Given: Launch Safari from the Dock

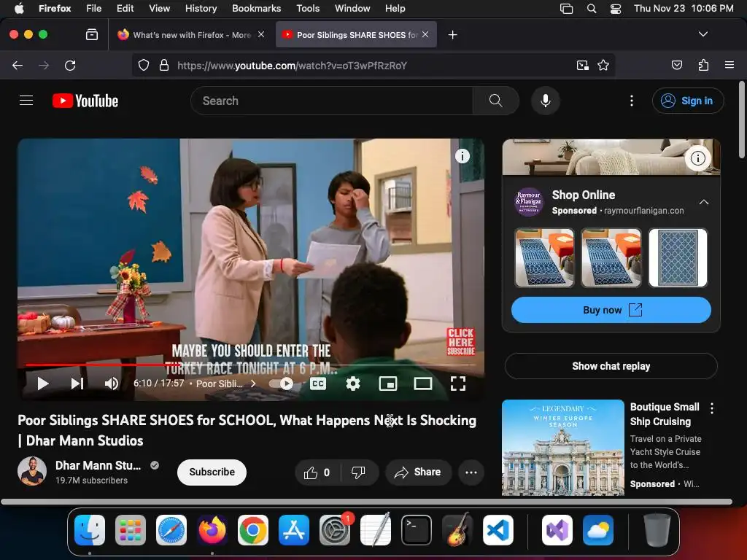Looking at the screenshot, I should [x=171, y=530].
